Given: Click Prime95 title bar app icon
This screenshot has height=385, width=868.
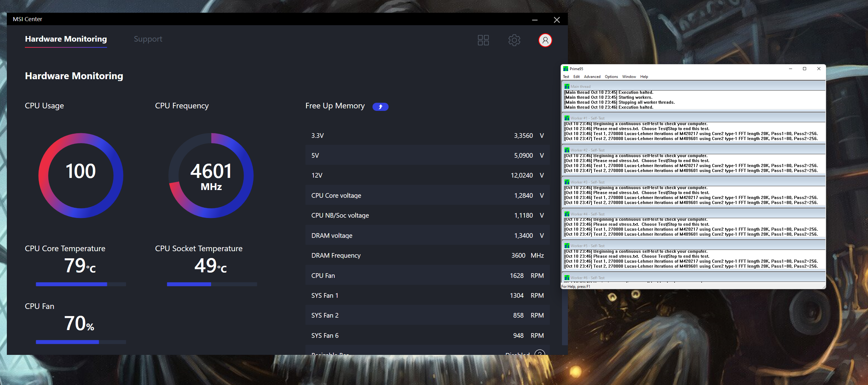Looking at the screenshot, I should pyautogui.click(x=565, y=69).
